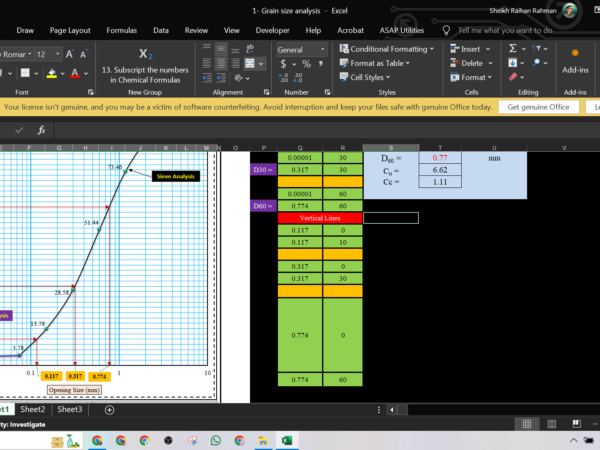Viewport: 600px width, 450px height.
Task: Open Cell Styles dropdown
Action: tap(365, 77)
